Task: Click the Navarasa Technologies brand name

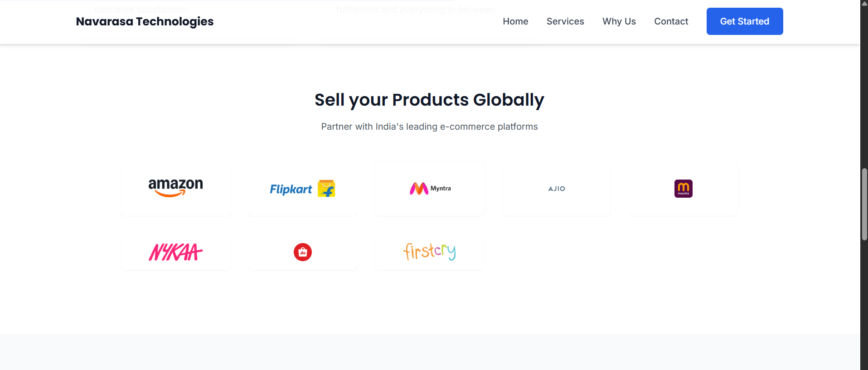Action: point(145,21)
